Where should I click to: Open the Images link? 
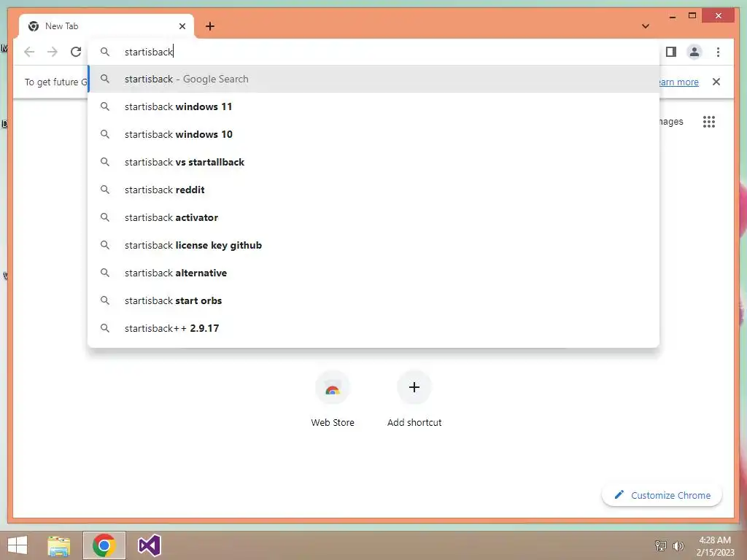tap(671, 122)
